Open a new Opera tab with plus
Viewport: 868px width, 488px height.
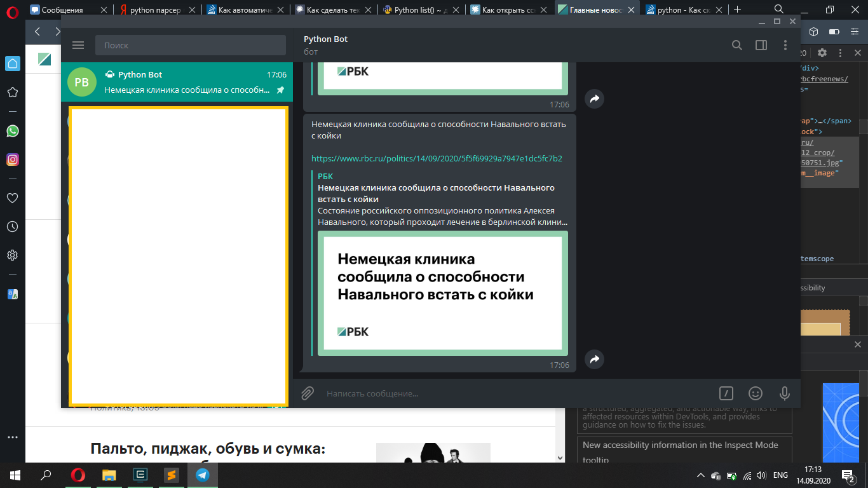click(738, 9)
